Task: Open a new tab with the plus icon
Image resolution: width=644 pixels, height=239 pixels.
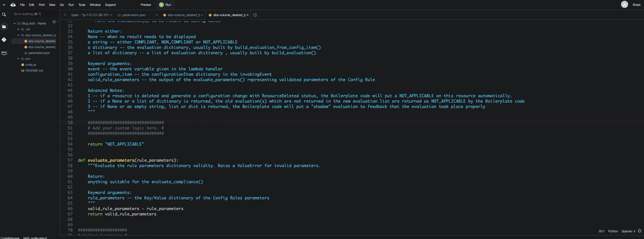Action: (x=255, y=15)
